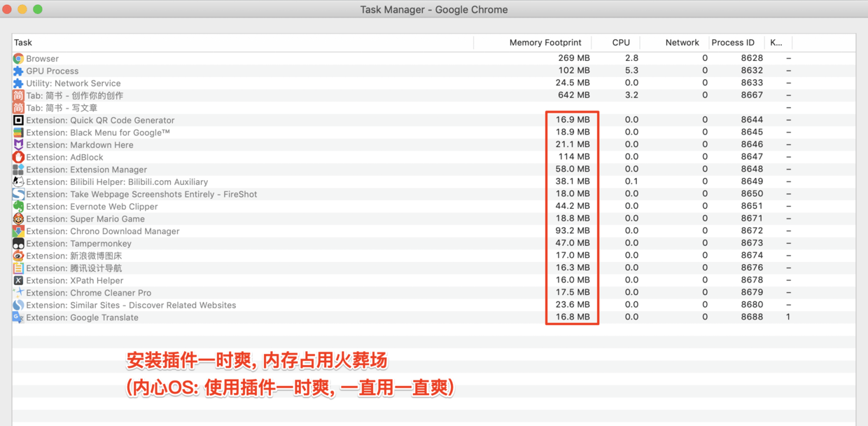This screenshot has height=426, width=868.
Task: Click the 0.1 CPU value
Action: pyautogui.click(x=631, y=181)
